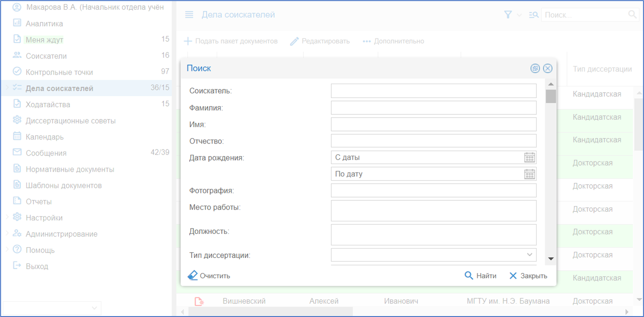Expand the 'Тип диссертации' dropdown
The width and height of the screenshot is (644, 317).
[x=529, y=255]
